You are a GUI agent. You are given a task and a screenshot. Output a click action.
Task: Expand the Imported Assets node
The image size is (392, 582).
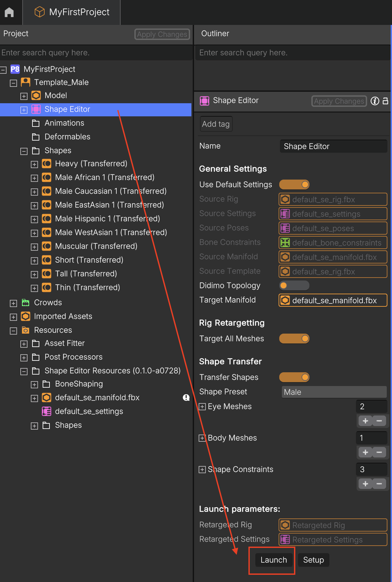click(x=13, y=317)
